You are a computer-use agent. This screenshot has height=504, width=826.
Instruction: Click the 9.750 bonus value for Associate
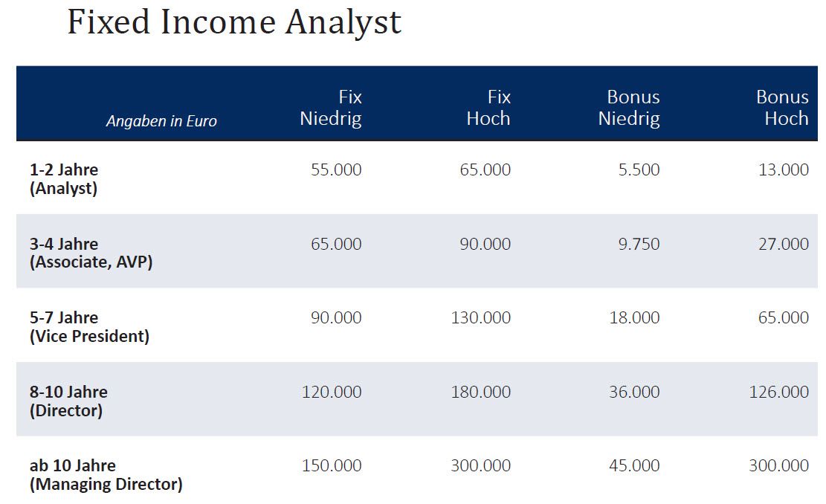(x=639, y=244)
